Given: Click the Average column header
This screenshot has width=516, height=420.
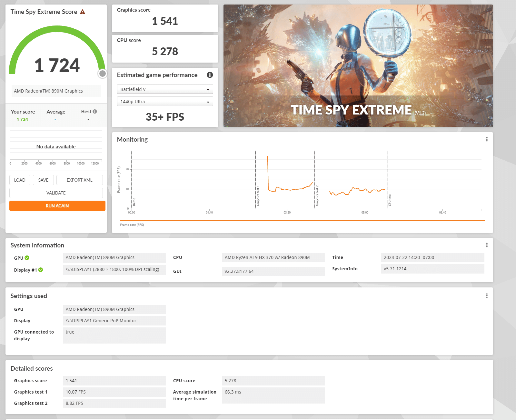Looking at the screenshot, I should coord(56,112).
